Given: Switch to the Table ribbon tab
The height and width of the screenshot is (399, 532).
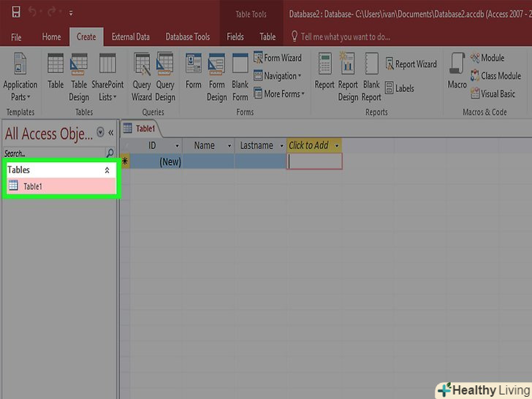Looking at the screenshot, I should [267, 37].
